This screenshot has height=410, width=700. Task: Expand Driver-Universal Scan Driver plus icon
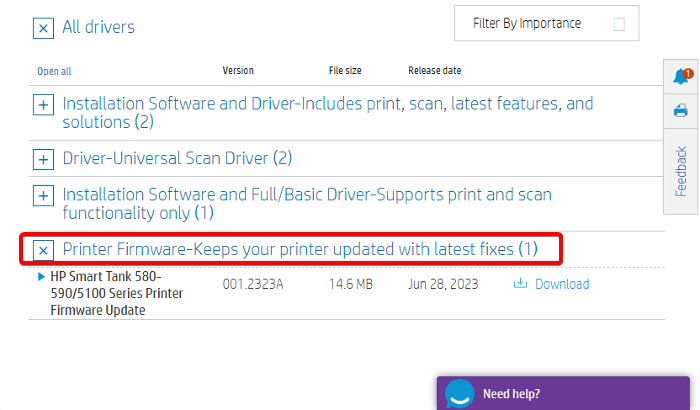coord(43,159)
